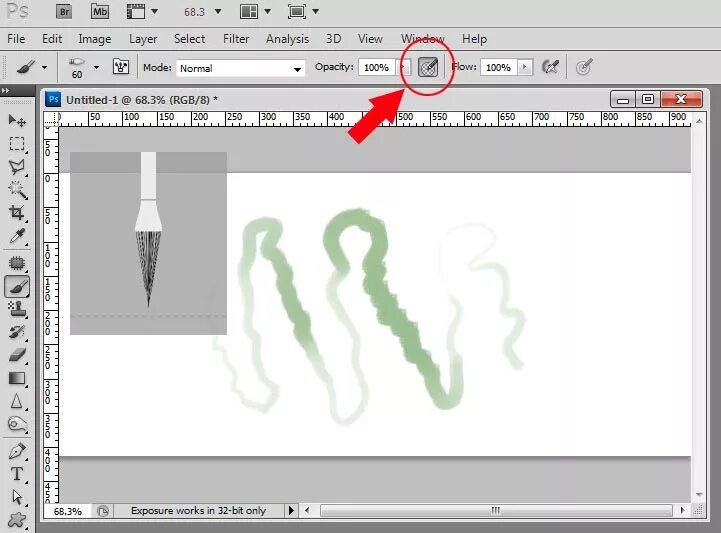Click the Exposure works in 32-bit only text
This screenshot has height=533, width=721.
tap(198, 511)
